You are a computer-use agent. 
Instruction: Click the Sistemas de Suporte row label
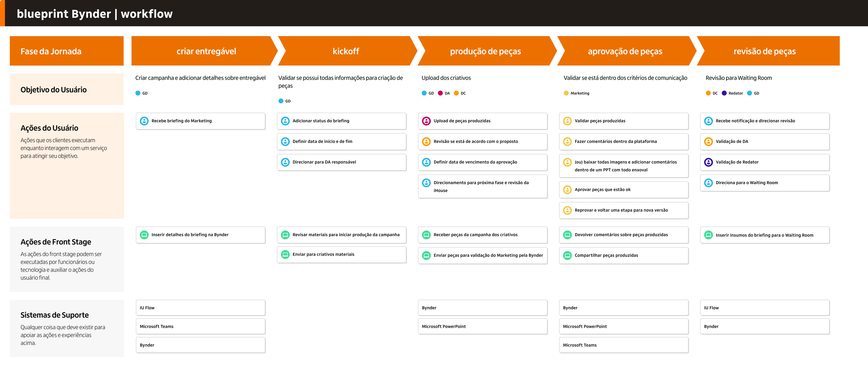click(54, 315)
